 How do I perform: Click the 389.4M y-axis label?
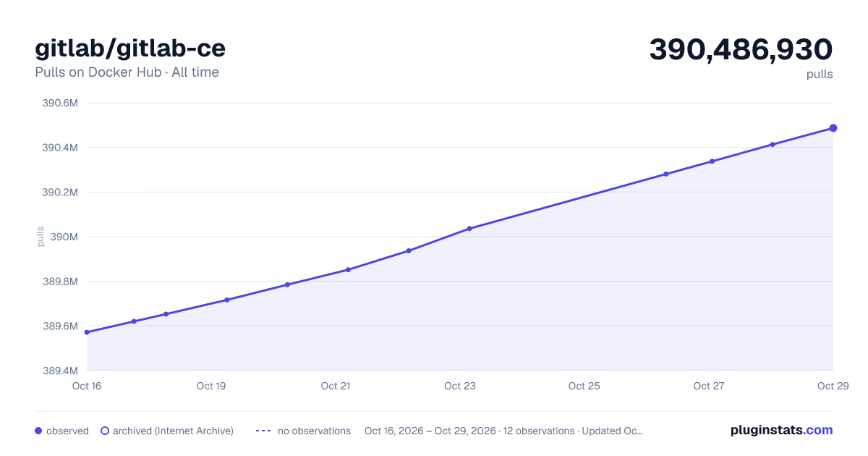[x=60, y=371]
